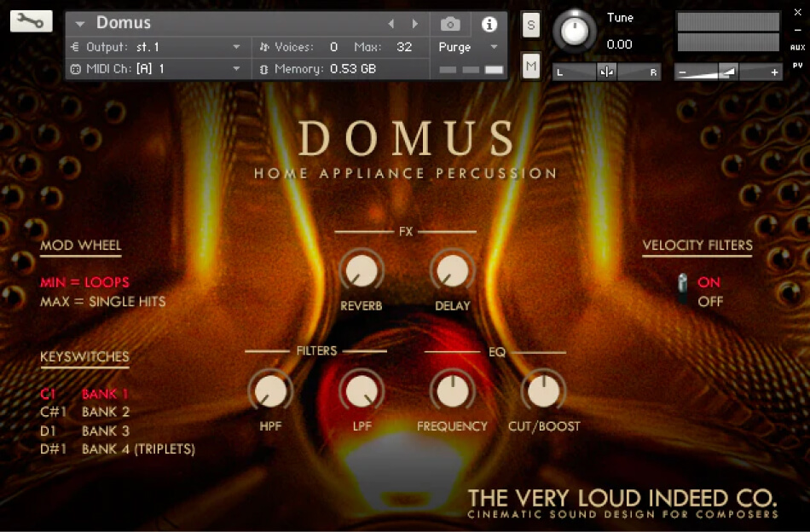This screenshot has height=532, width=810.
Task: Click the R pan label
Action: [x=653, y=72]
